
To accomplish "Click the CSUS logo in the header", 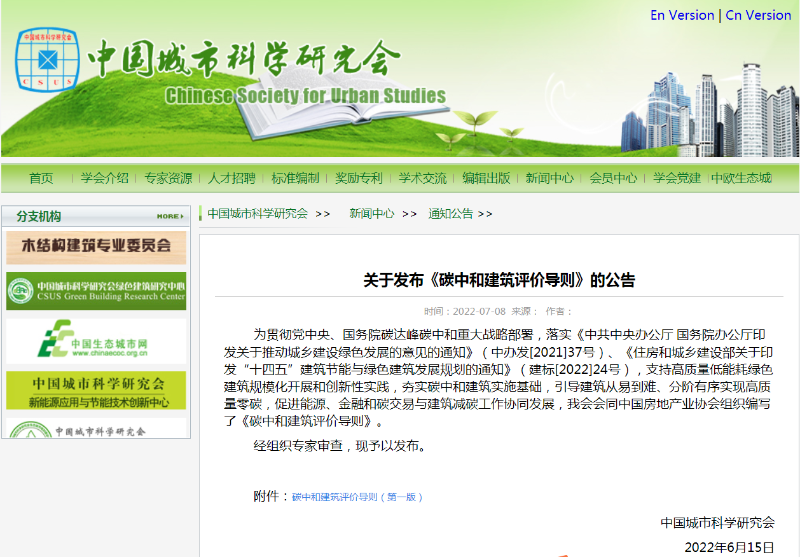I will click(46, 58).
